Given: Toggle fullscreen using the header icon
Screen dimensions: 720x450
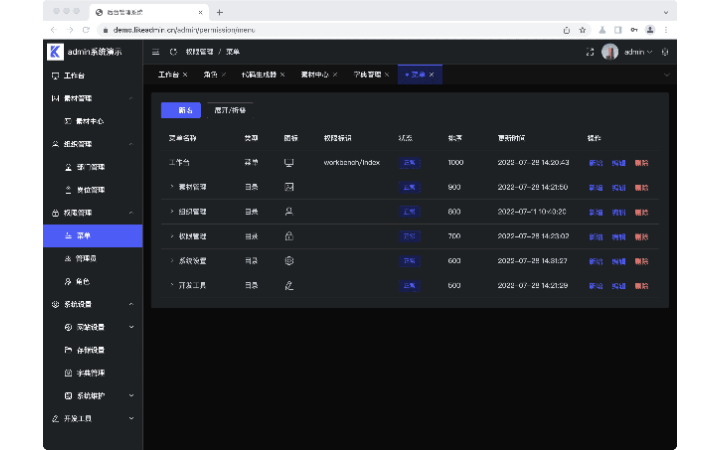Looking at the screenshot, I should pos(590,51).
